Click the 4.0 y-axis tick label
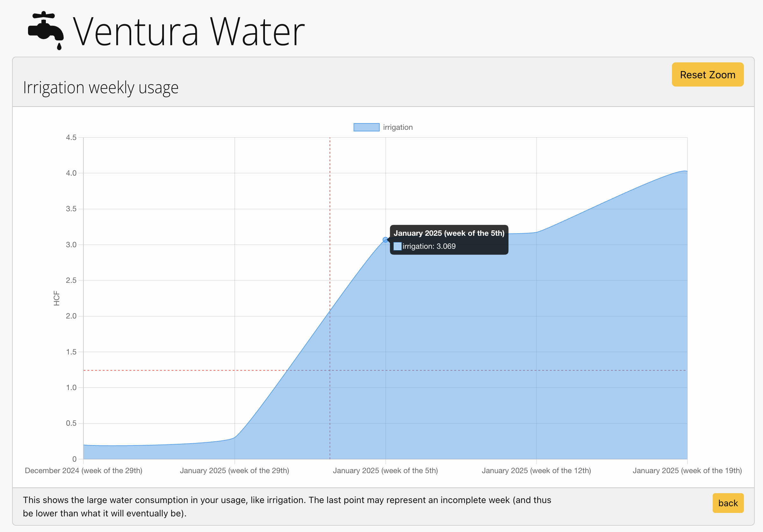The width and height of the screenshot is (763, 532). [71, 173]
